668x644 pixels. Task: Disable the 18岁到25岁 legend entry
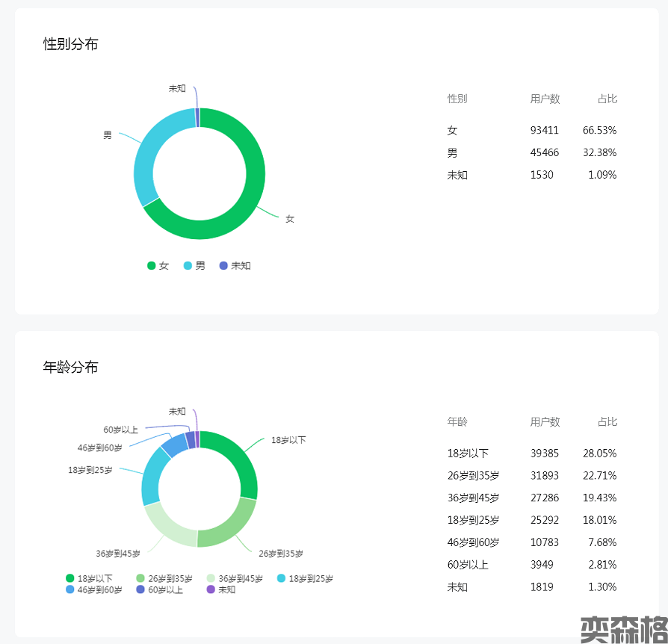[x=305, y=578]
